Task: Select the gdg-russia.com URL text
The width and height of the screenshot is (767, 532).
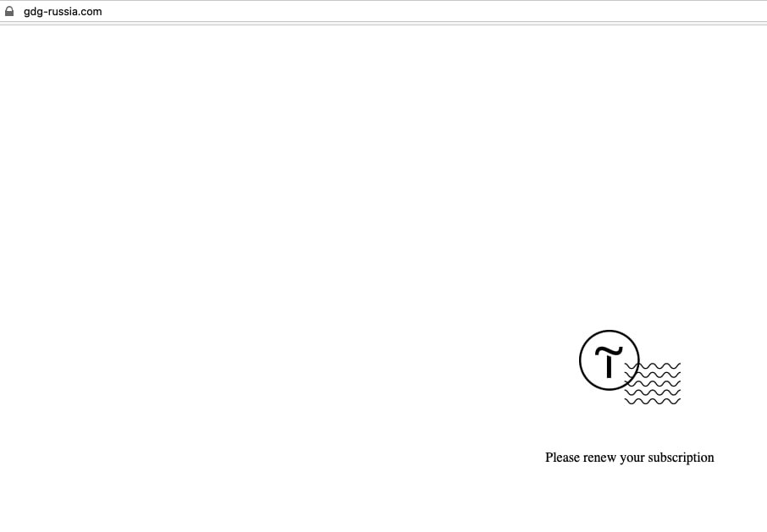Action: pyautogui.click(x=63, y=12)
